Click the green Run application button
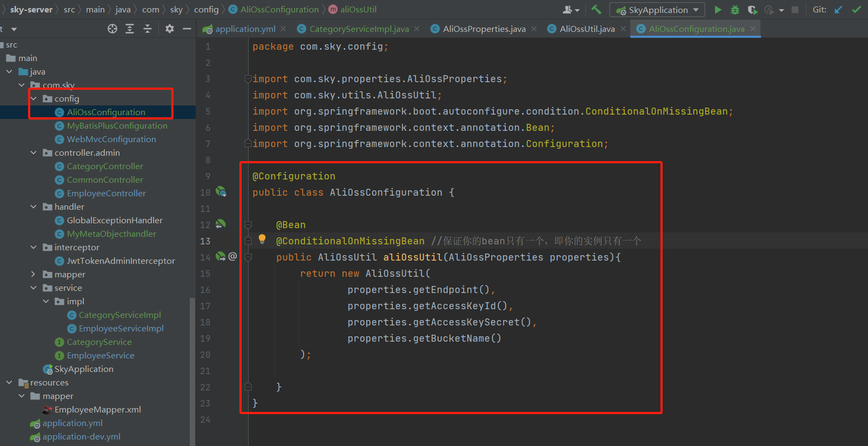 click(x=718, y=10)
